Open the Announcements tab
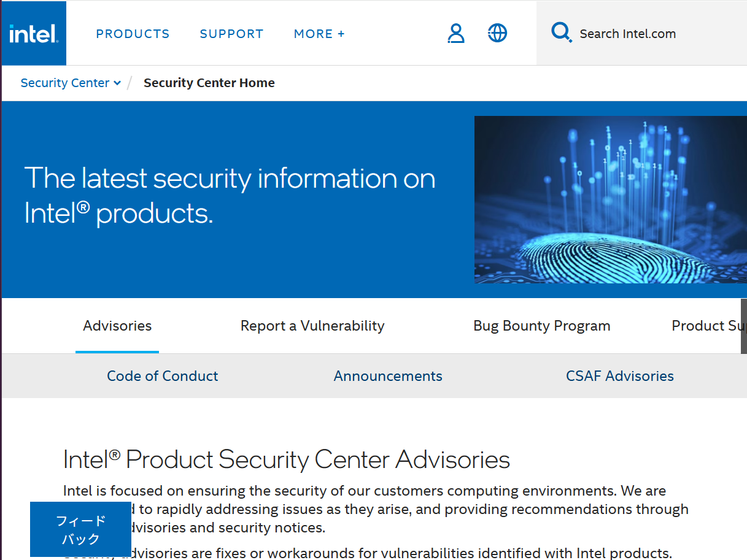Screen dimensions: 747x560 click(x=387, y=375)
